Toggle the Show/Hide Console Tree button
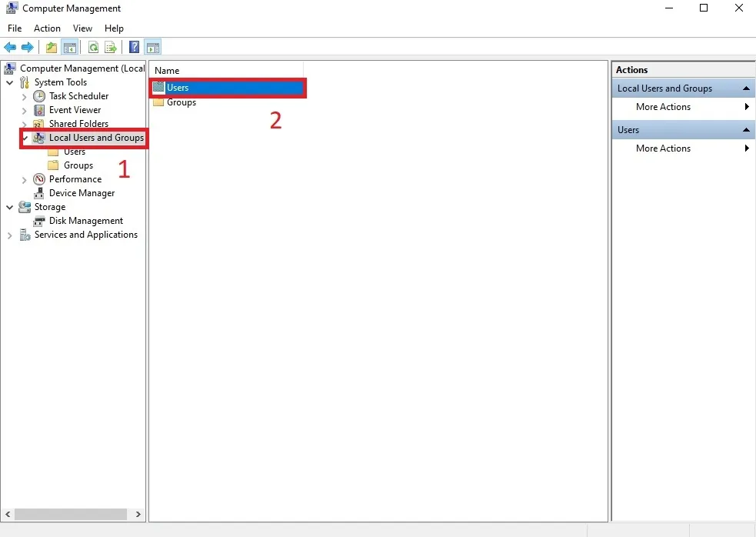 point(69,48)
